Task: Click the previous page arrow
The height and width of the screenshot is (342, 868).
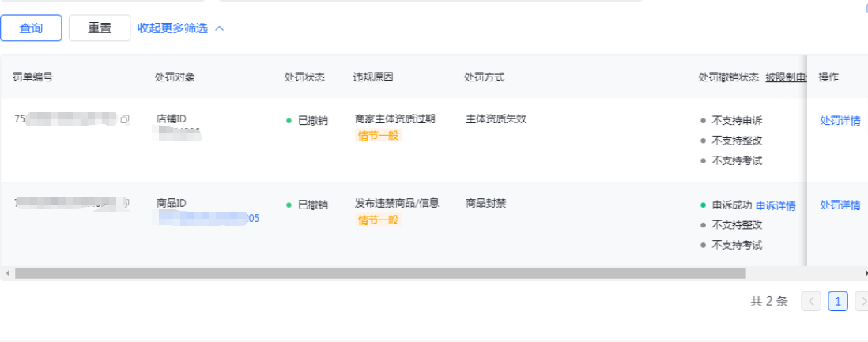Action: pyautogui.click(x=811, y=301)
